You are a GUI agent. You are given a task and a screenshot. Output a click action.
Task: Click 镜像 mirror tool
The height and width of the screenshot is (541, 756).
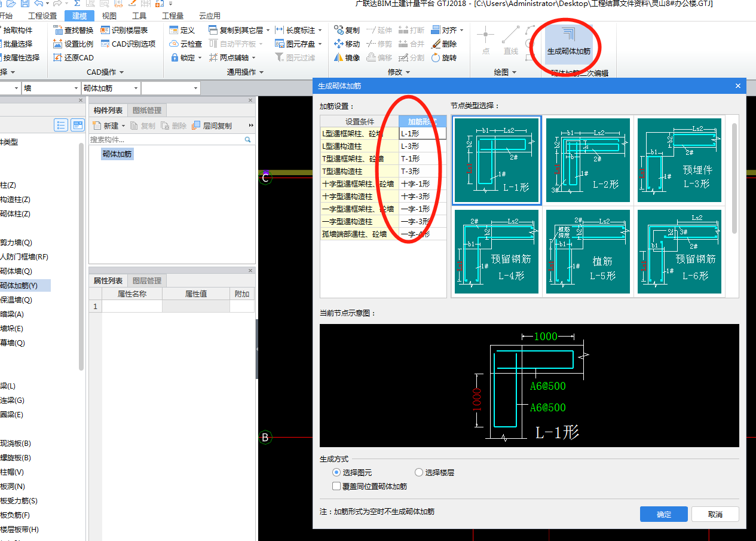[347, 58]
